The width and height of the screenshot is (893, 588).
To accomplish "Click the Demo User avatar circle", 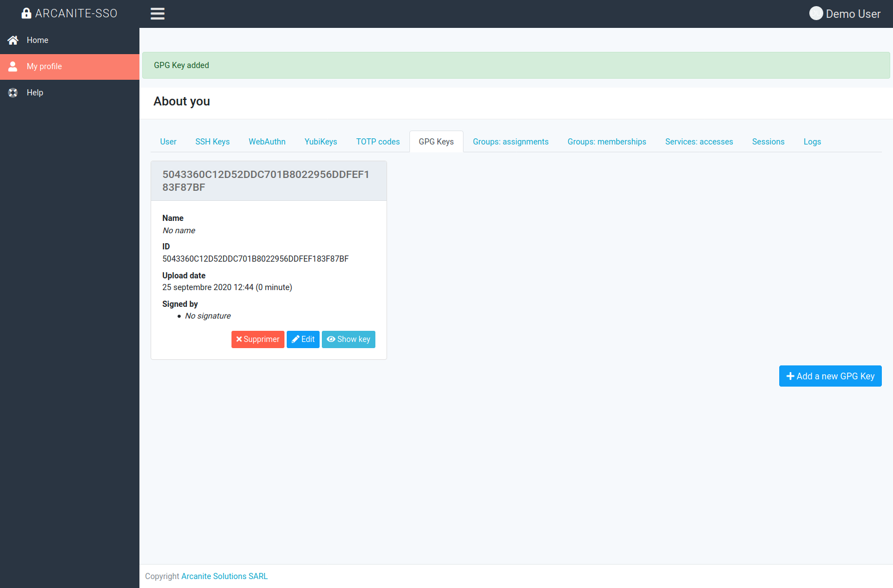I will pos(816,13).
